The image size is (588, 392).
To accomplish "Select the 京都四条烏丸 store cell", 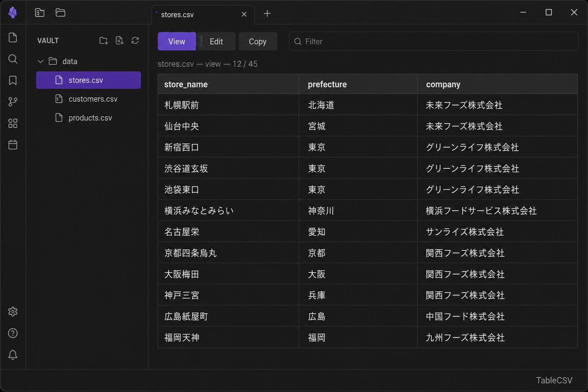I will (228, 253).
